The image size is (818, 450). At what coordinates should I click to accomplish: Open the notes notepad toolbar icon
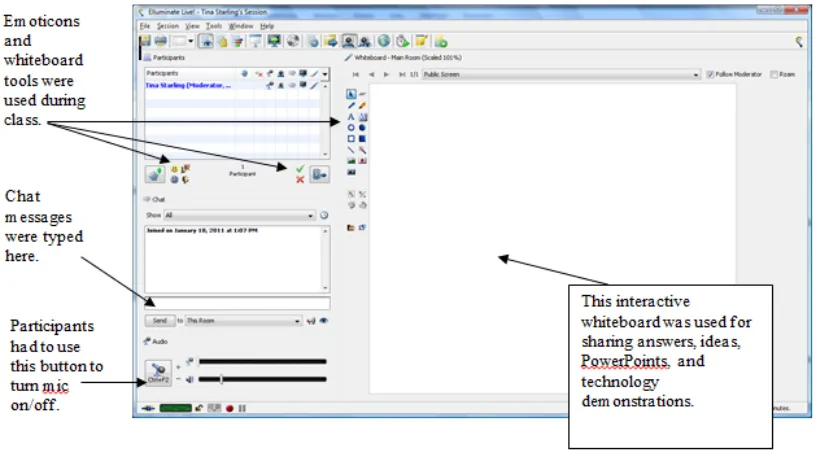[421, 41]
